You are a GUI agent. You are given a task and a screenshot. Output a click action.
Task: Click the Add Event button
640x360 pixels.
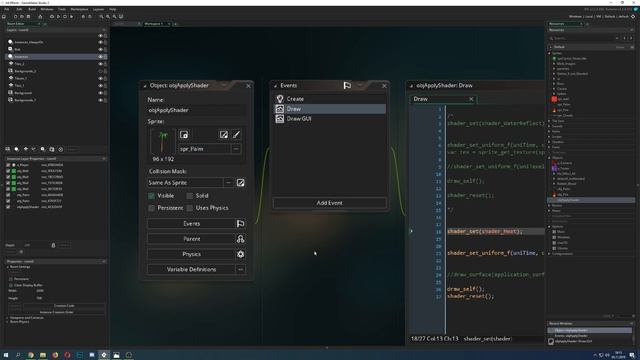(329, 203)
